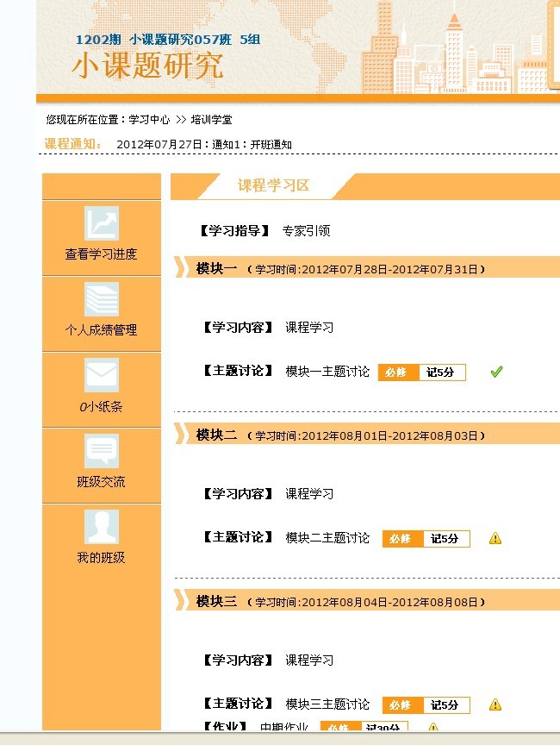Open the 班级交流 chat bubble icon

[x=102, y=451]
